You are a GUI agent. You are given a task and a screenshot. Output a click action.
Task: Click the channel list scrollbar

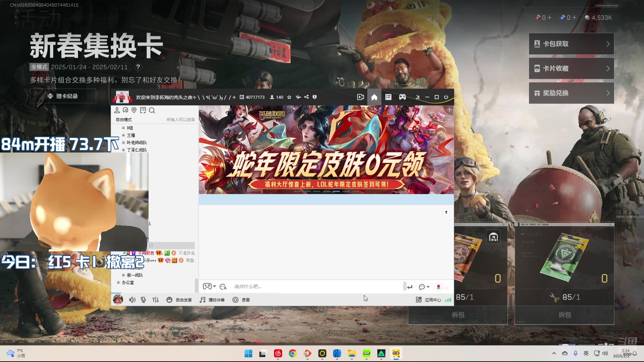(x=196, y=285)
